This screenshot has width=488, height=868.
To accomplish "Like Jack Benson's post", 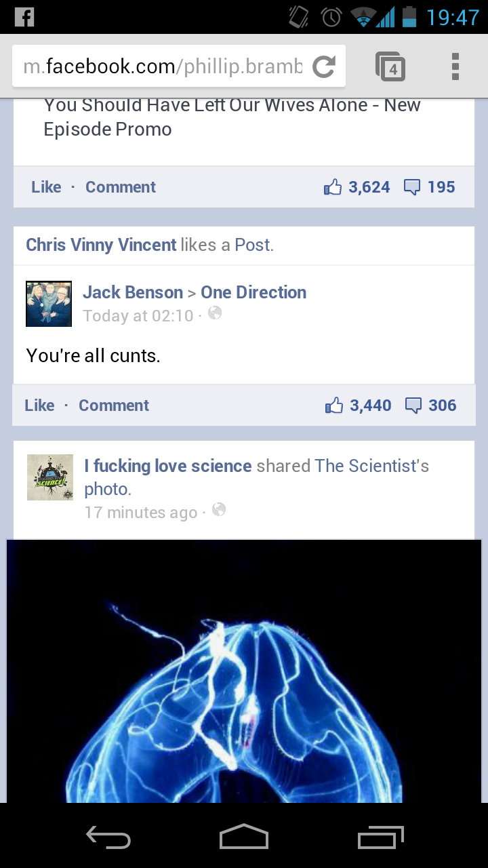I will coord(39,406).
